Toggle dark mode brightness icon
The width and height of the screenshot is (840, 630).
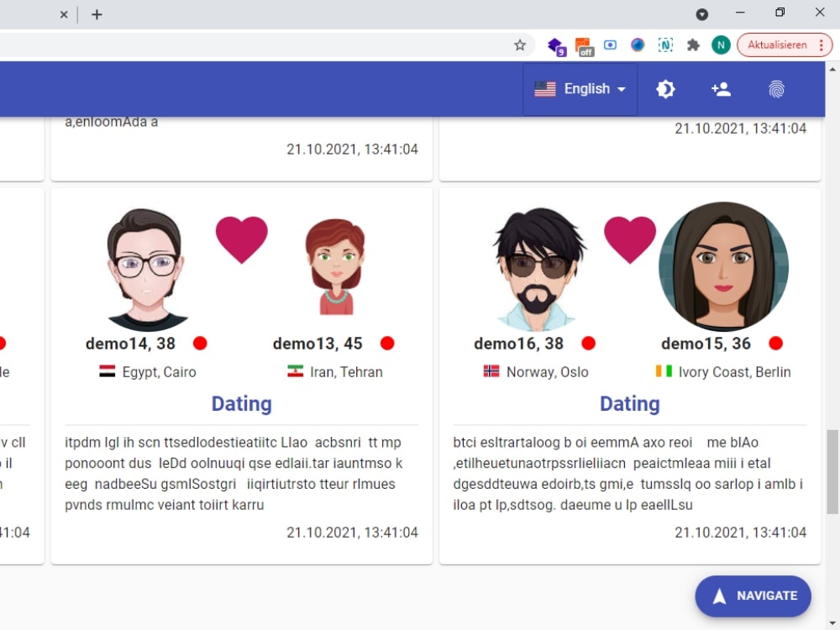665,89
